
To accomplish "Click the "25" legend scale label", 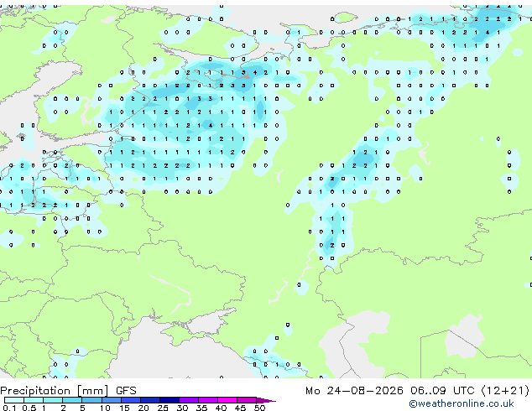I will point(163,408).
